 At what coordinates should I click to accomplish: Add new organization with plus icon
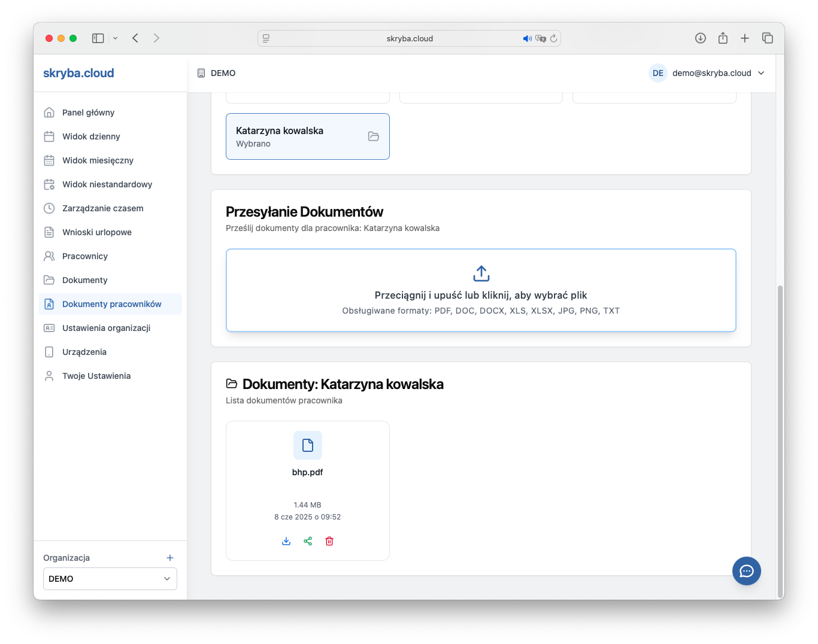(170, 558)
